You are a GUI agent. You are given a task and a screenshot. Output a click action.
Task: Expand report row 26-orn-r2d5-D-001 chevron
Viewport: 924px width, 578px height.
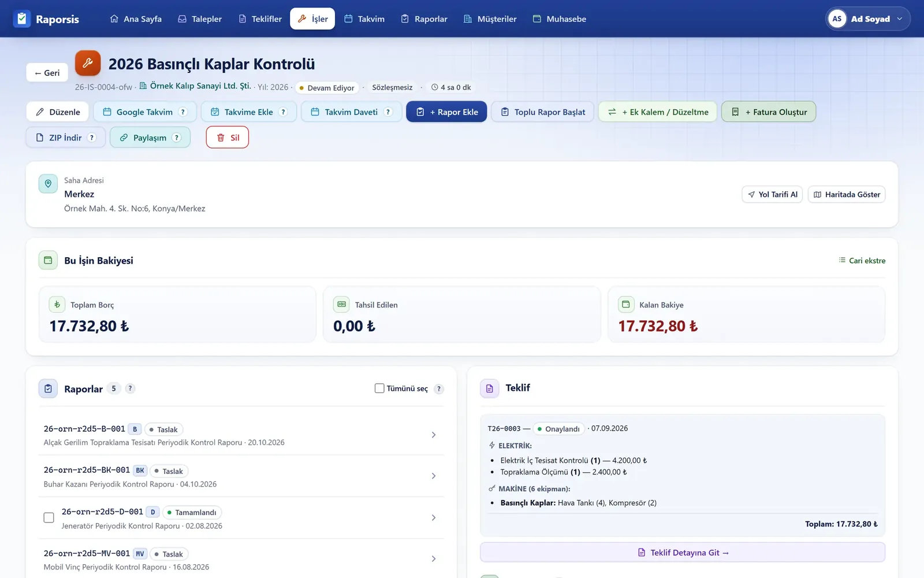[x=434, y=518]
